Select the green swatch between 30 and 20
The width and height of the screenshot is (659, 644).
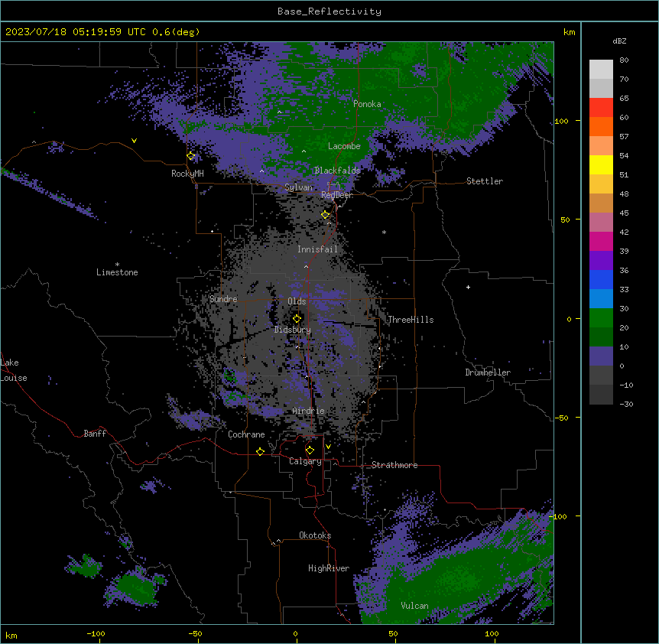point(601,318)
